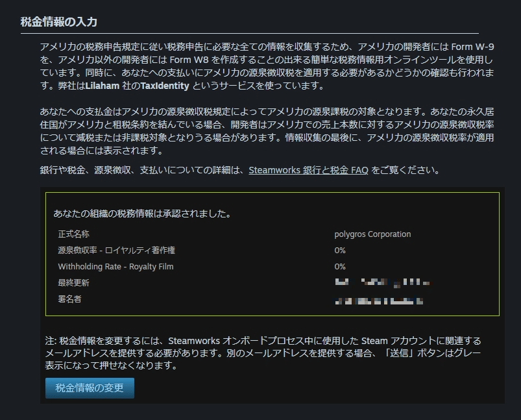
Task: Click the bold Lilaham company name
Action: click(103, 86)
